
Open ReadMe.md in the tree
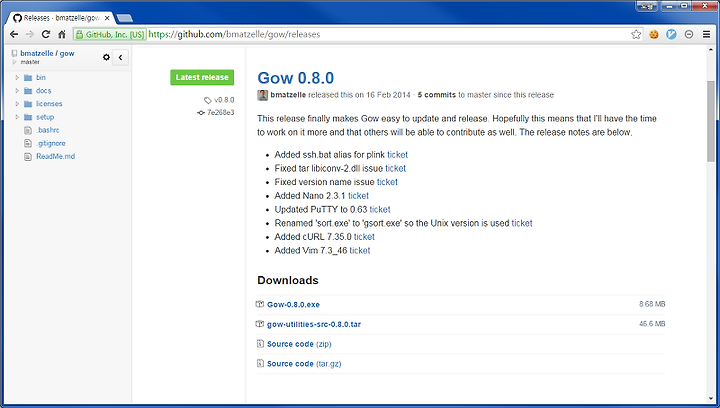point(56,156)
